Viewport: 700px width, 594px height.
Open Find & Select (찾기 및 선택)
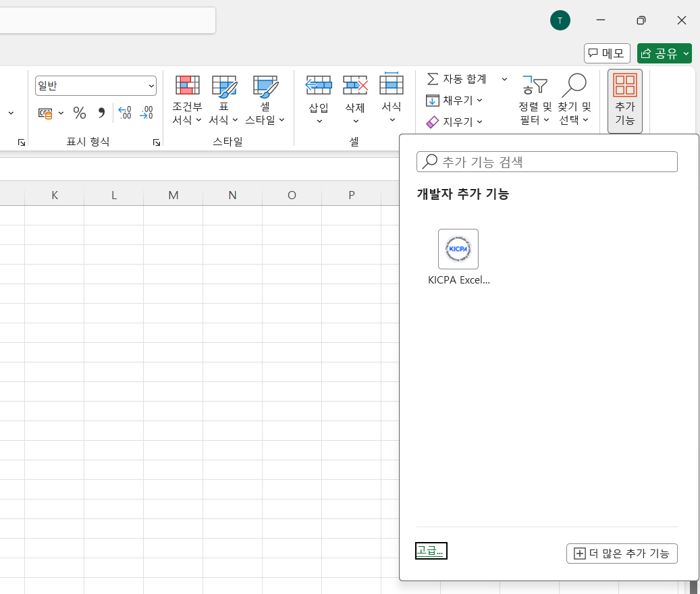tap(574, 100)
